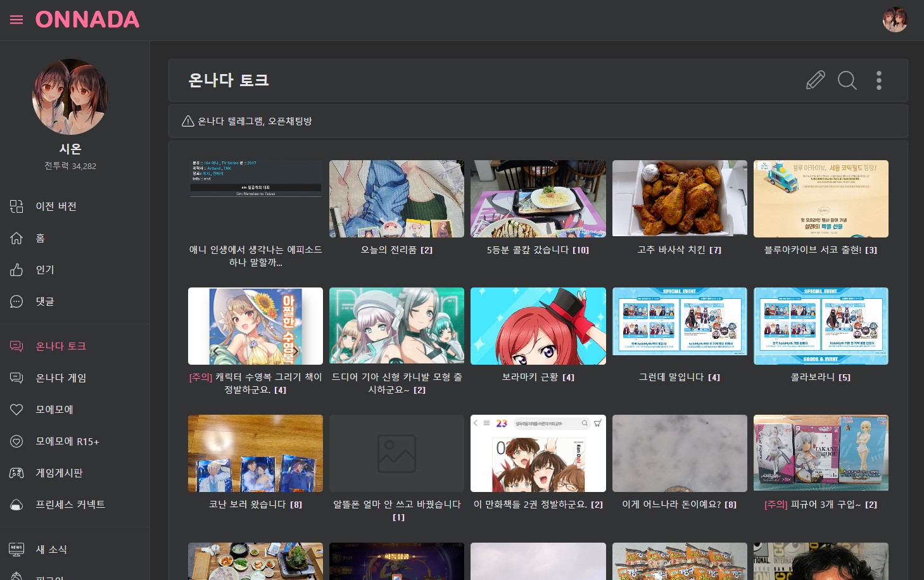Go to 이전 버전 in sidebar
Screen dimensions: 924x580
pyautogui.click(x=56, y=206)
